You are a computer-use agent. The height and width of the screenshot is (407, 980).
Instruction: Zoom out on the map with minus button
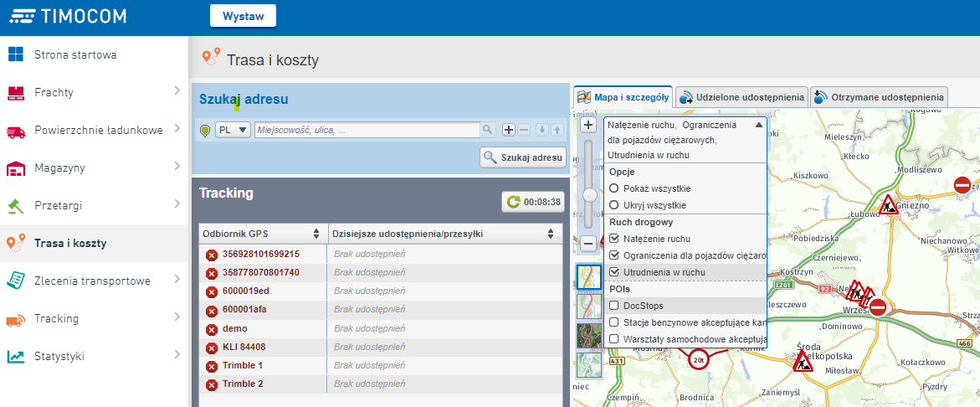[x=588, y=244]
